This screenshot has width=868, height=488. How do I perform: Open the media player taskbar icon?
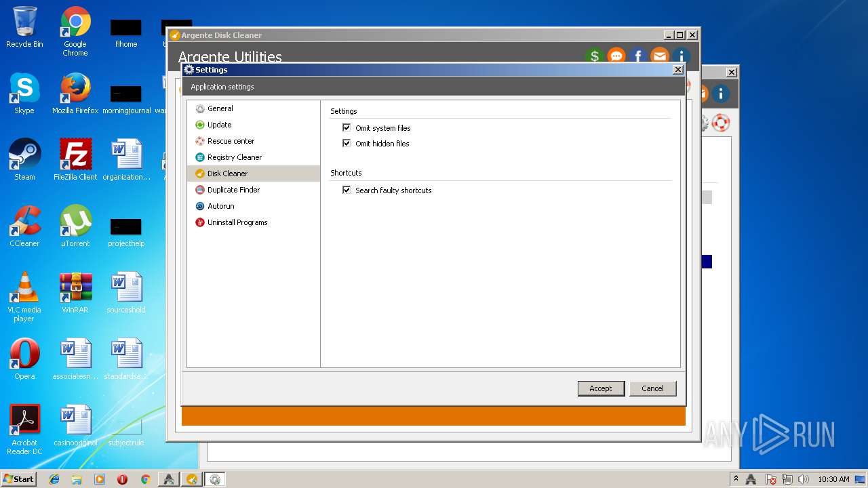point(100,479)
